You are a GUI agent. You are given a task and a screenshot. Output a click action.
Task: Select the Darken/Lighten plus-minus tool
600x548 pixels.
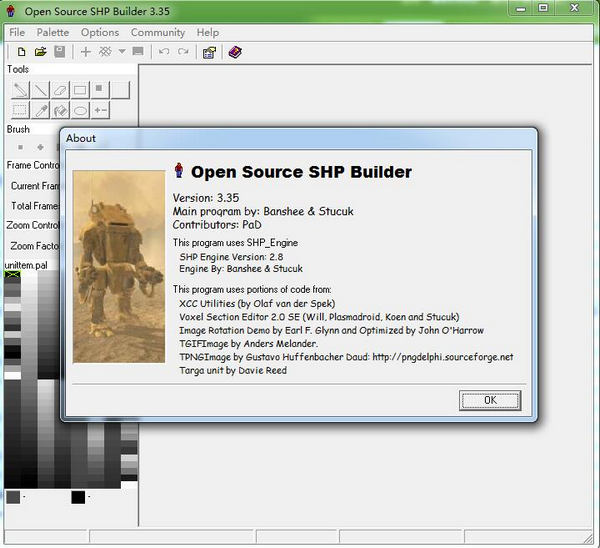tap(100, 110)
